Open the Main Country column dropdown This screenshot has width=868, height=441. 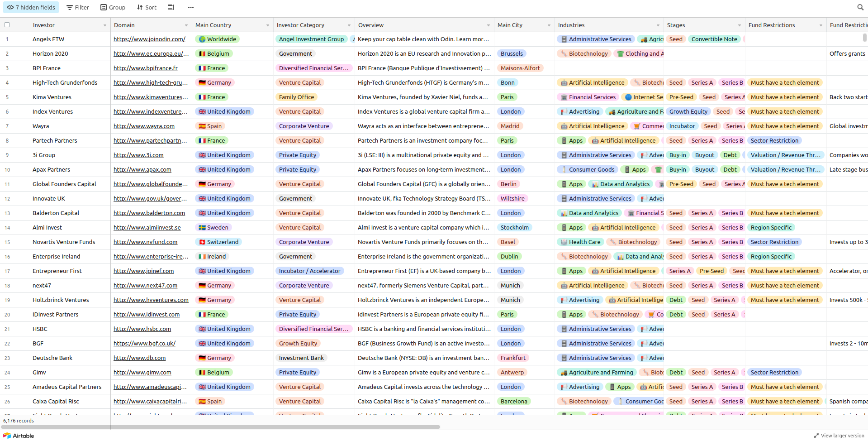[268, 25]
